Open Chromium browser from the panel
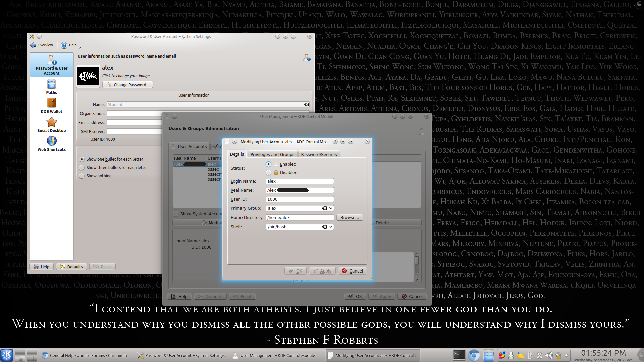The width and height of the screenshot is (644, 362). tap(474, 355)
